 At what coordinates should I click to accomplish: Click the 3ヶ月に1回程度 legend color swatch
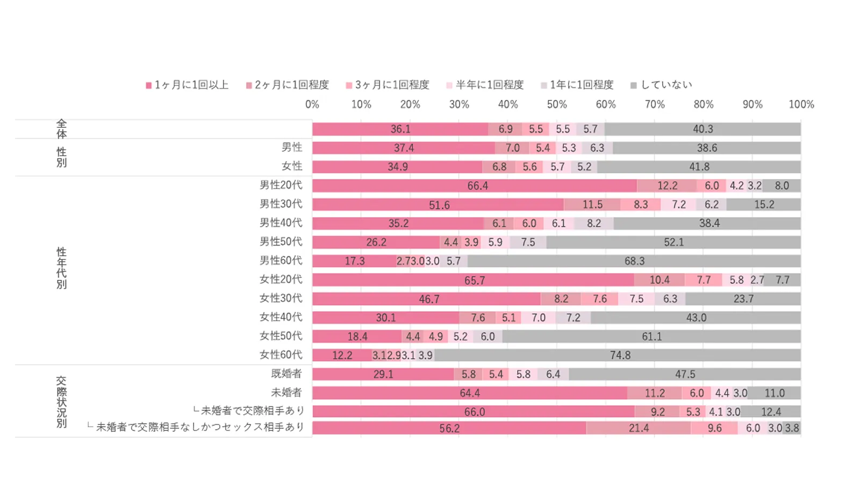(349, 85)
